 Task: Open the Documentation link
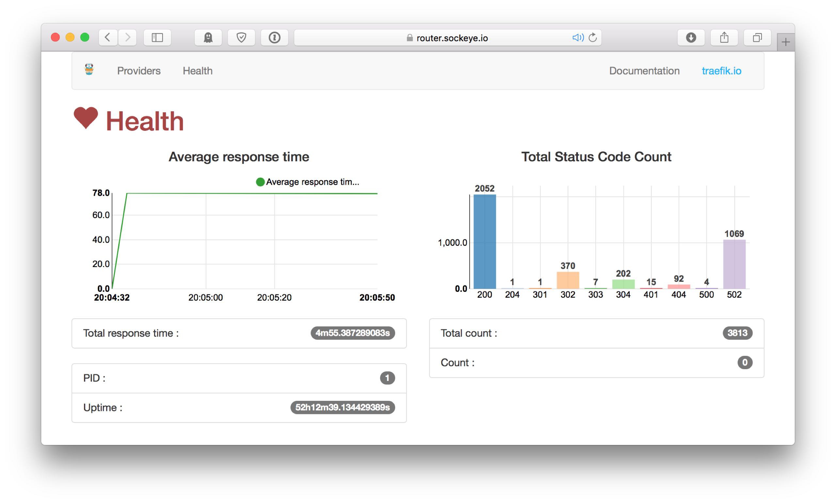(644, 71)
